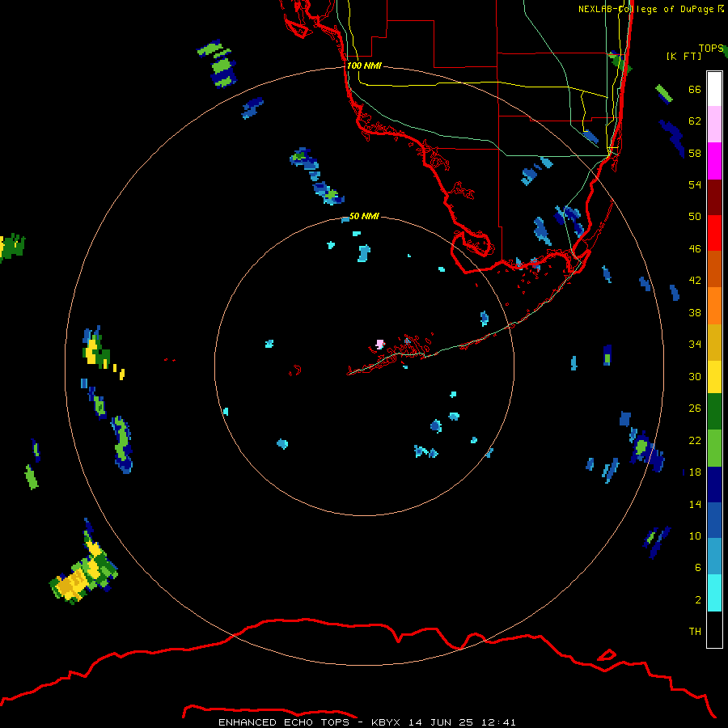Click the legend value '42'
728x728 pixels.
click(695, 281)
